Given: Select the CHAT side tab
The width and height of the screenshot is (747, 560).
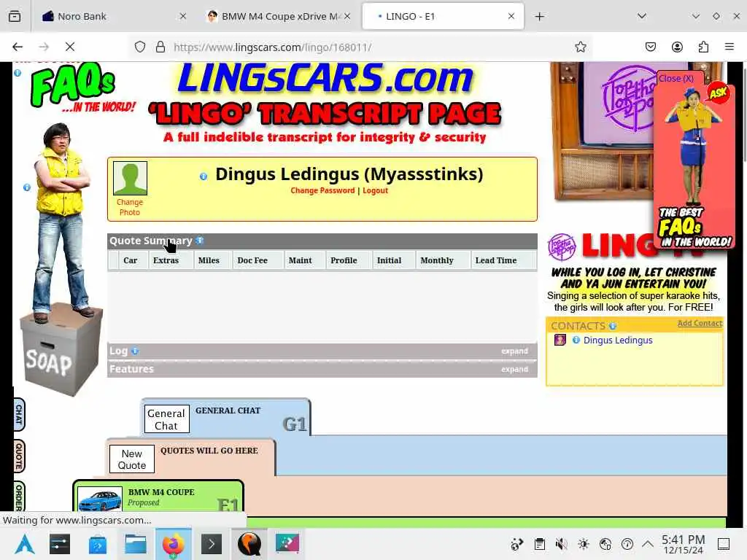Looking at the screenshot, I should click(x=18, y=414).
